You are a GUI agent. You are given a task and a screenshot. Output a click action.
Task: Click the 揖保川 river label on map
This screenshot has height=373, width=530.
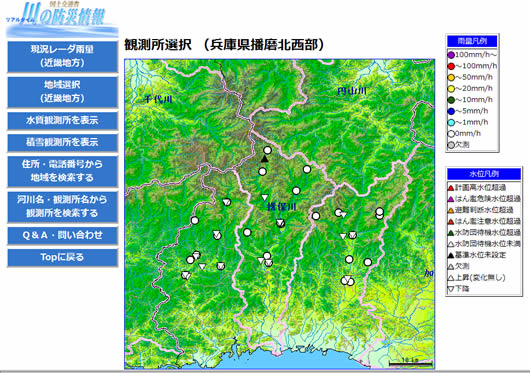(x=282, y=207)
